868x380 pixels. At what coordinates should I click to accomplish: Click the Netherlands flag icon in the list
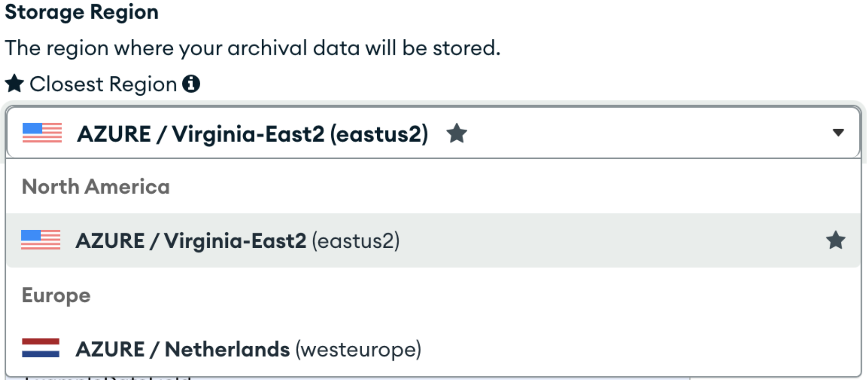[41, 348]
